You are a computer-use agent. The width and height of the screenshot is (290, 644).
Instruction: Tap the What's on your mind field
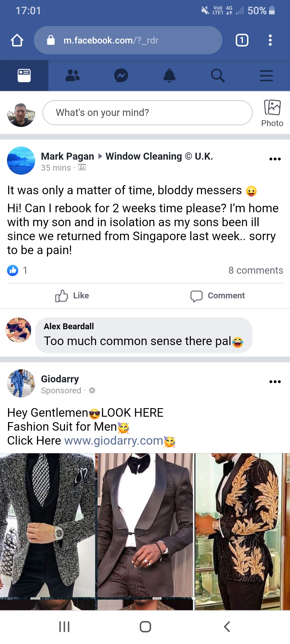[147, 113]
